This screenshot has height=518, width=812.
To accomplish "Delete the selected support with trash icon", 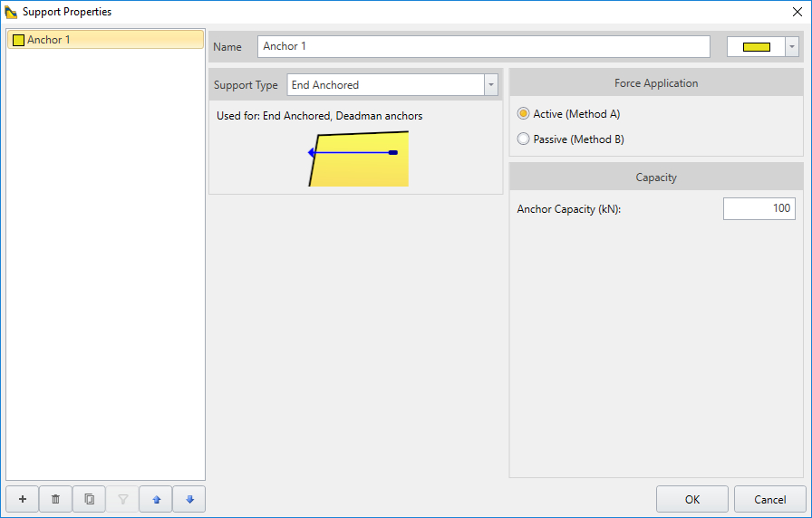I will (x=55, y=499).
